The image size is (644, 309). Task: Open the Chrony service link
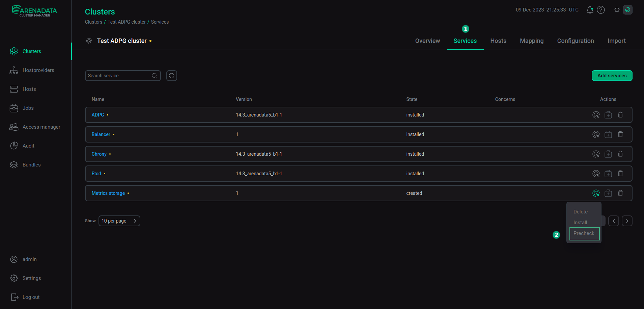99,154
